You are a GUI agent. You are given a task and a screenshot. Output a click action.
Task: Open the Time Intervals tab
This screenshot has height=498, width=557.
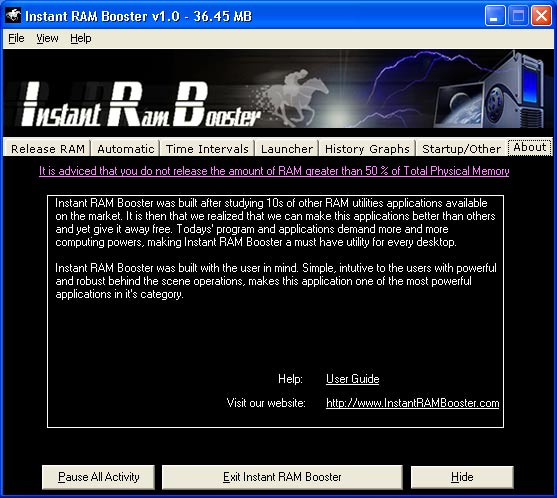(x=207, y=148)
